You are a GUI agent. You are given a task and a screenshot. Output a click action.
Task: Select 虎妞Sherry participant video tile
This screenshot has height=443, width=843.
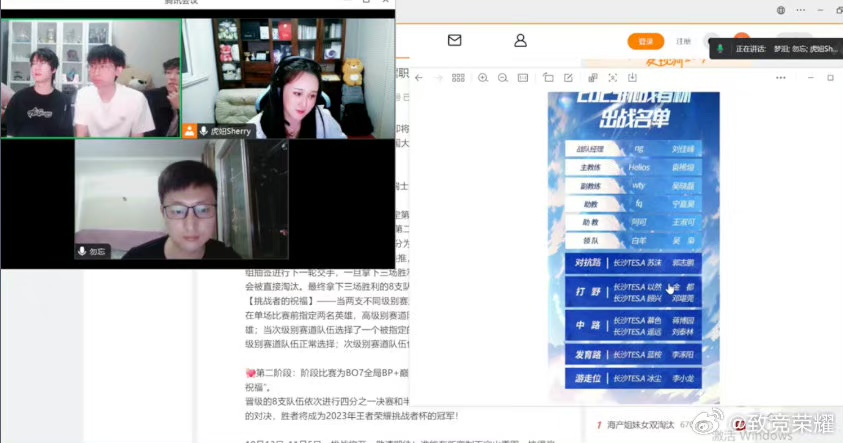pos(288,78)
